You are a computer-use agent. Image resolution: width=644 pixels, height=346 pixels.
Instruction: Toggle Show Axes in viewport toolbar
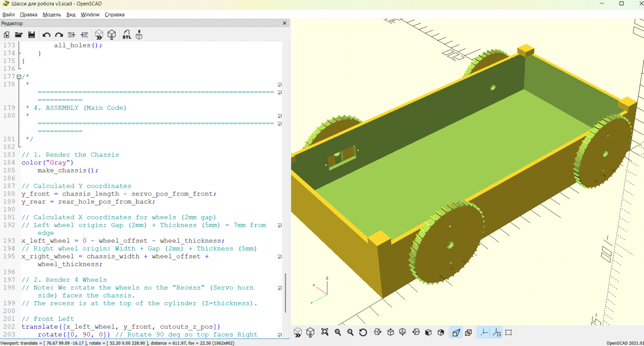pos(483,332)
